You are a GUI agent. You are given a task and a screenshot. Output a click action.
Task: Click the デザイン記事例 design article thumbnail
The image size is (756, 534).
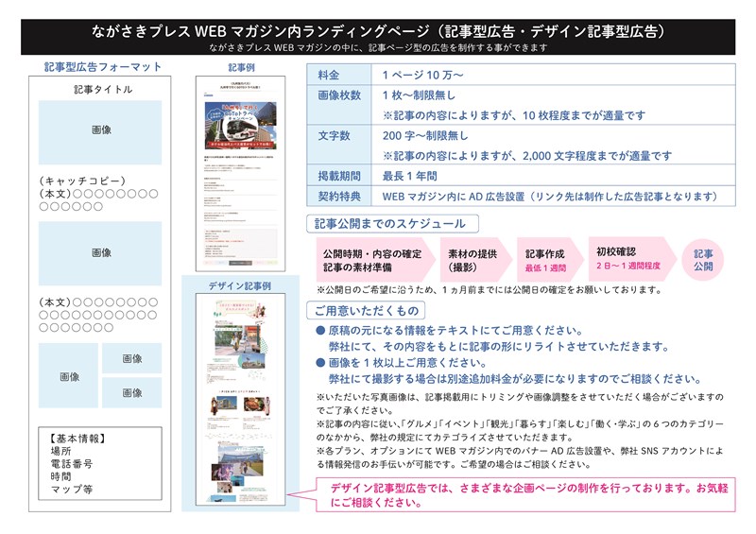[x=240, y=400]
